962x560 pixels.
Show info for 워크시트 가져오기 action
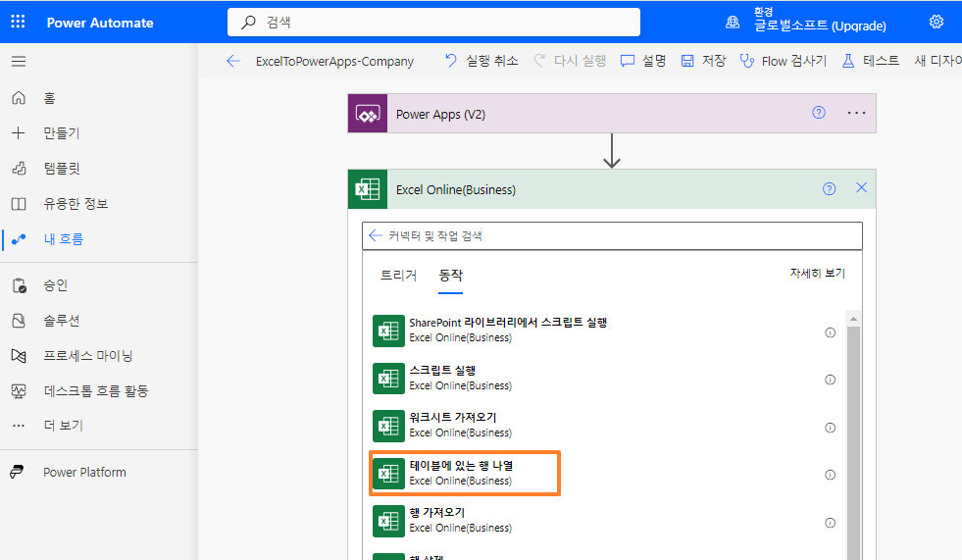tap(830, 428)
